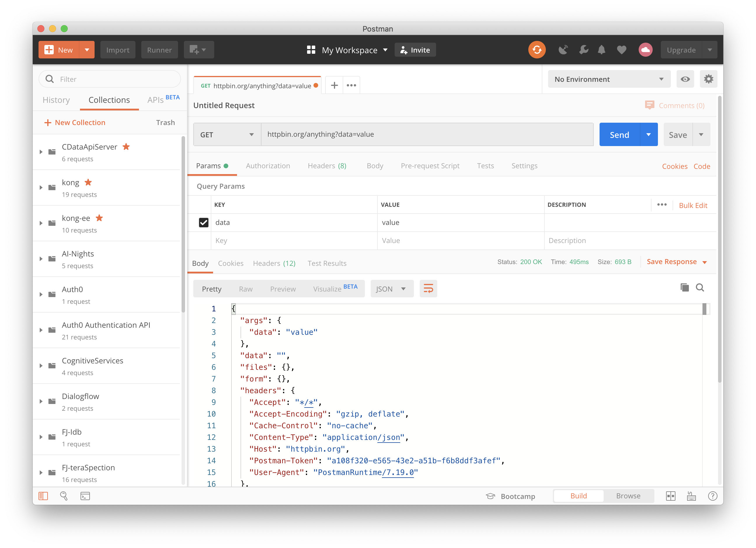Click the heart icon in header
Viewport: 756px width, 548px height.
pyautogui.click(x=621, y=50)
